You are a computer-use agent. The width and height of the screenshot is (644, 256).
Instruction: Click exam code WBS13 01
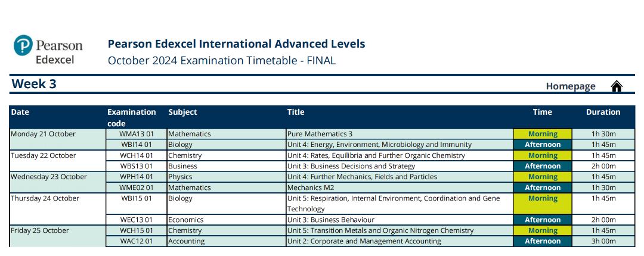[x=137, y=166]
